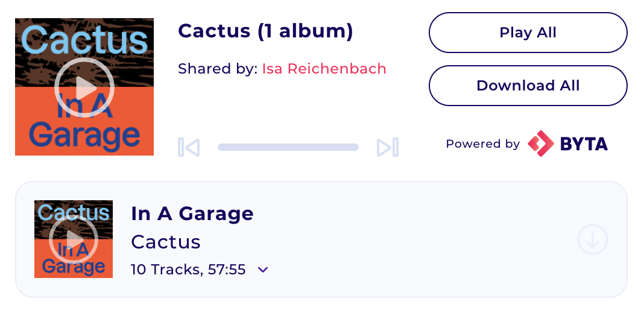
Task: Skip to the next track
Action: [x=387, y=147]
